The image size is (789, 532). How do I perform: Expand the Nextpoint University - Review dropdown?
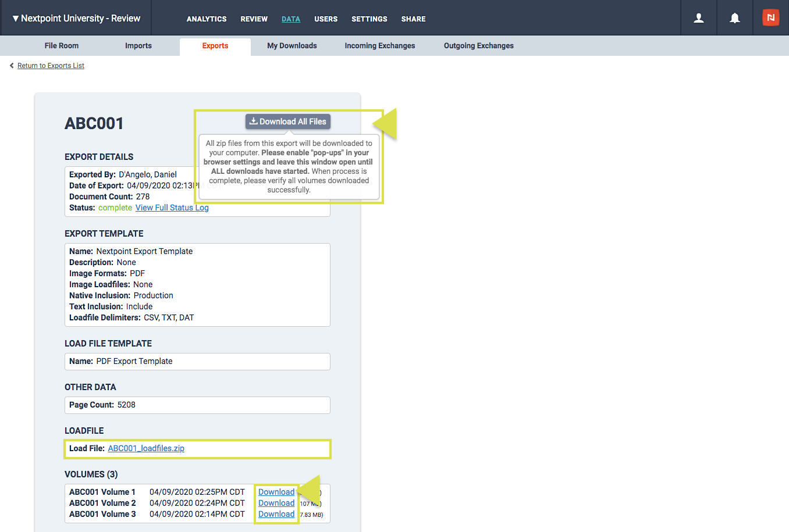point(76,18)
